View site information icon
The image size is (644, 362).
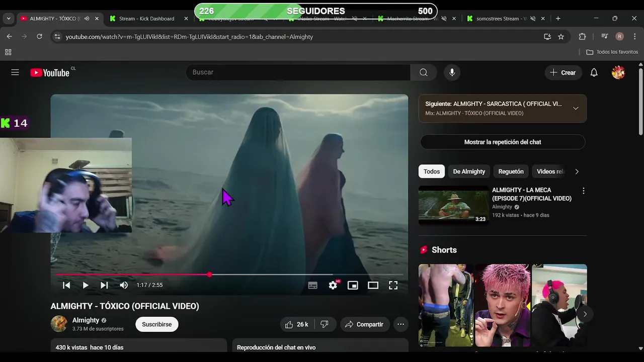tap(57, 37)
